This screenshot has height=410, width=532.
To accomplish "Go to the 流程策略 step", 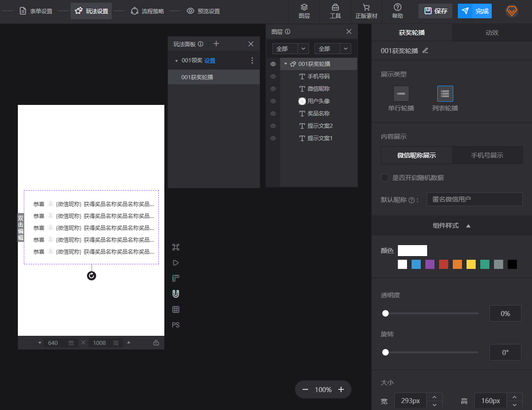I will [x=147, y=11].
